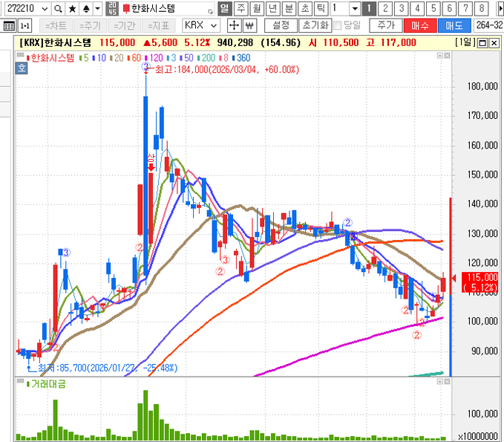This screenshot has width=504, height=442.
Task: Toggle the crosshair cursor tool
Action: [235, 25]
